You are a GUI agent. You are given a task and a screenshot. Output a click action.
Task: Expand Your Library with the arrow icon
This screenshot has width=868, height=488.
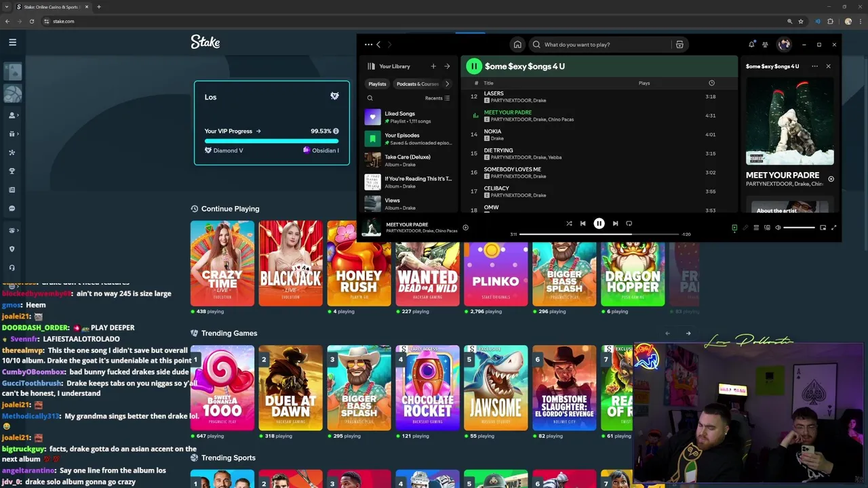coord(447,66)
